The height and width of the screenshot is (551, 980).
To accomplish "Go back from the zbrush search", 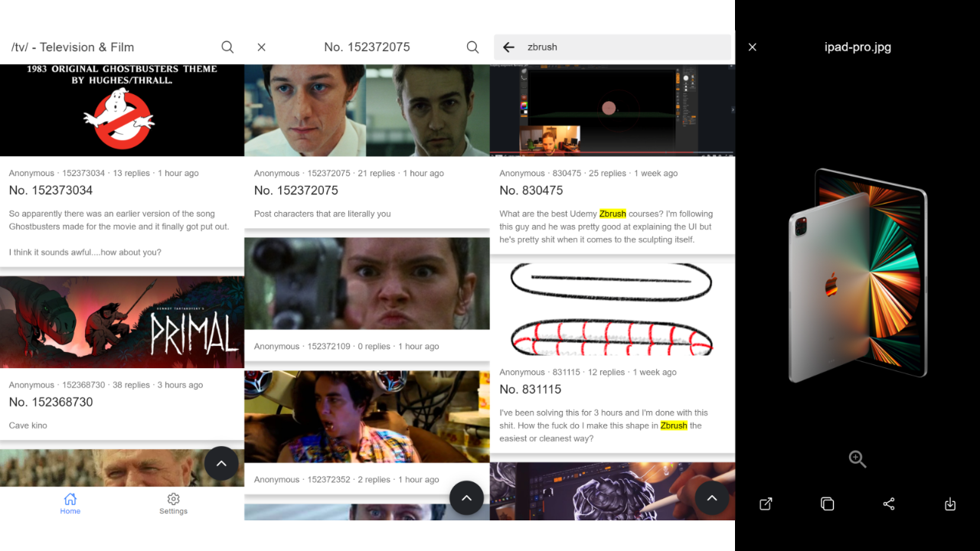I will [508, 47].
